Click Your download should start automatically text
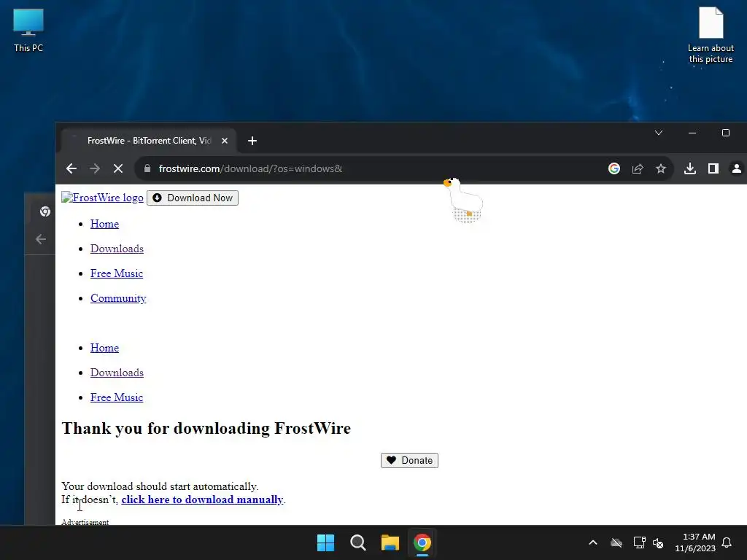 [x=160, y=486]
